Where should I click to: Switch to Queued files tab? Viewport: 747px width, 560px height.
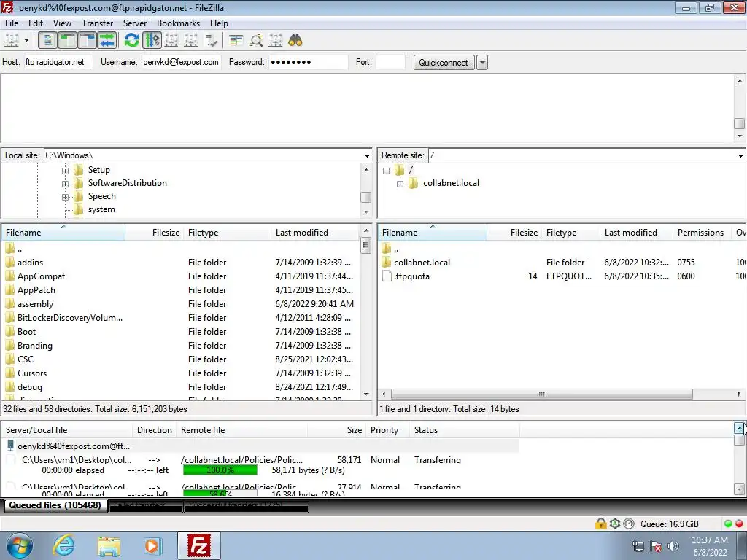pos(55,505)
